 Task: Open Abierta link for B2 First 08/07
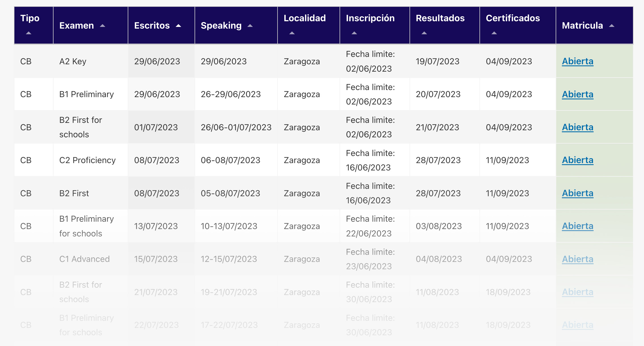click(x=577, y=193)
